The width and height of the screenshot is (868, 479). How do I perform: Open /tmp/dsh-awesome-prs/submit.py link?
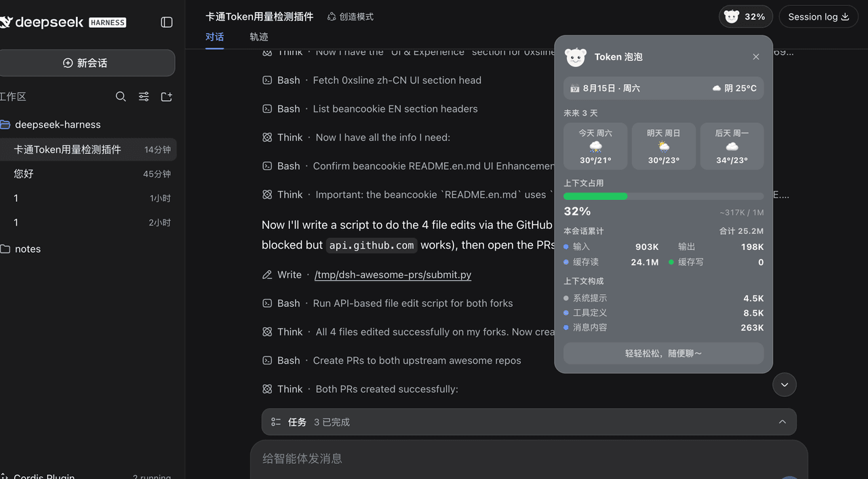[393, 274]
